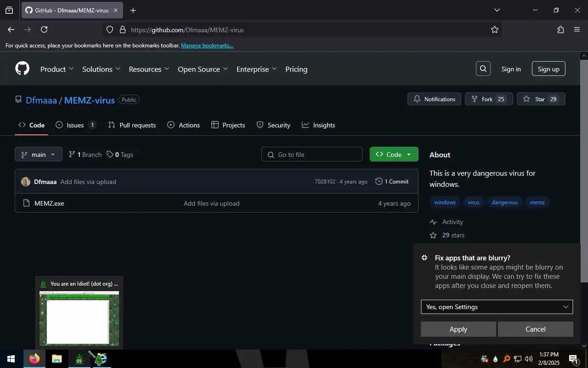Open the Actions tab

[184, 125]
